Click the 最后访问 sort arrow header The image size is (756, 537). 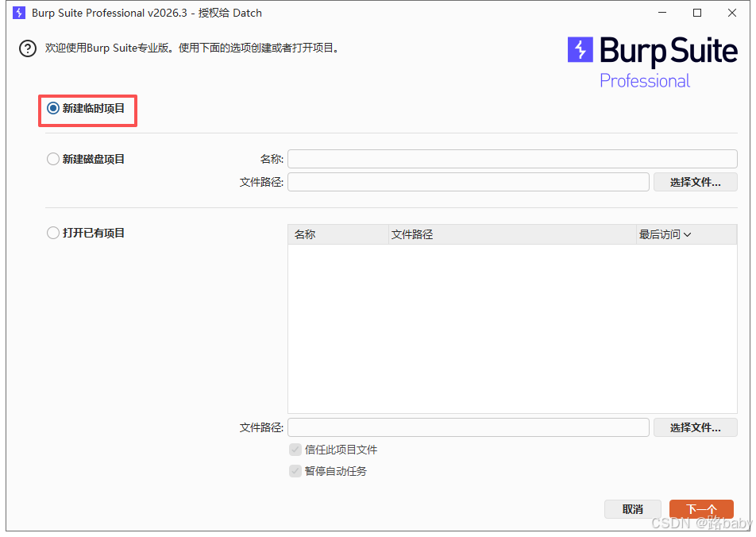(x=665, y=234)
